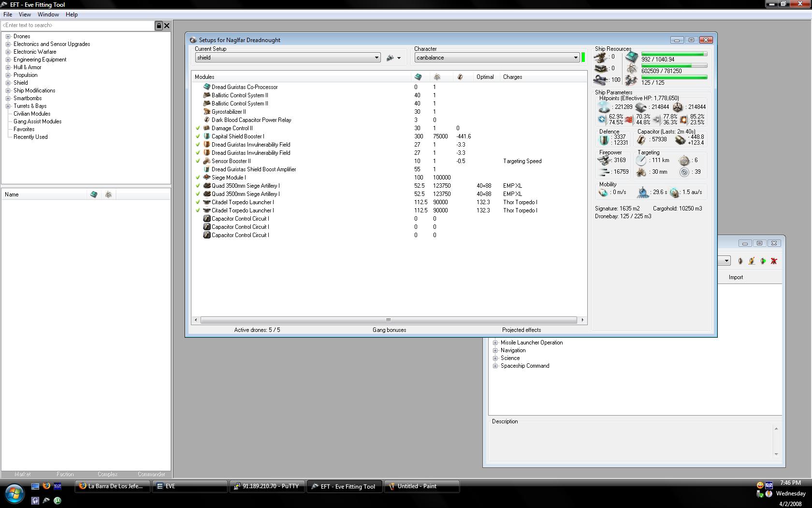Switch to the Commander tab
812x508 pixels.
point(151,474)
